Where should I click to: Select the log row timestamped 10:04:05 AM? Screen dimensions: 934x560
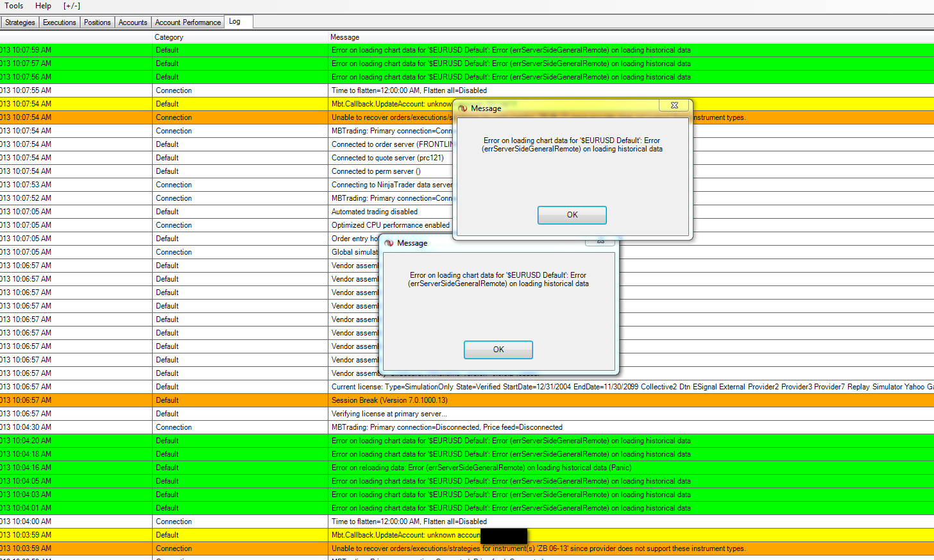pyautogui.click(x=467, y=481)
